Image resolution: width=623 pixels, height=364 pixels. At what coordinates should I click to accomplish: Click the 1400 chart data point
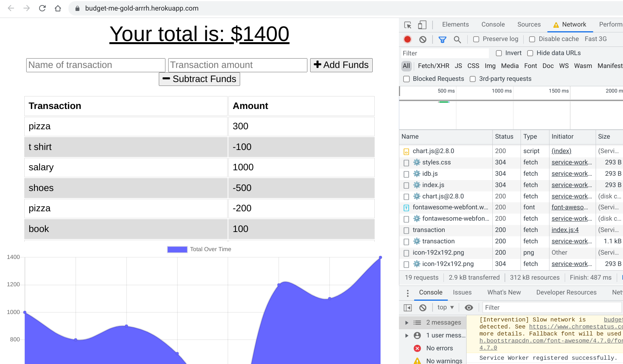point(380,257)
